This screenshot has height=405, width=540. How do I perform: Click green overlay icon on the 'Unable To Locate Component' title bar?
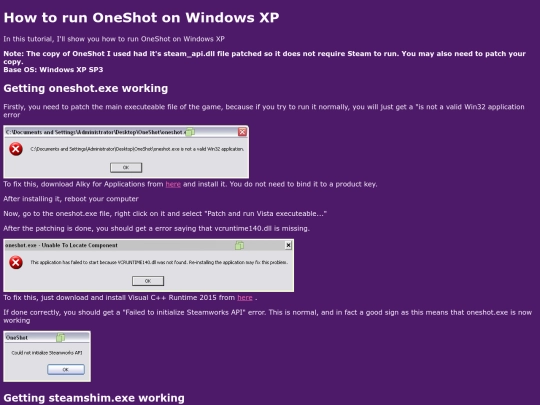click(239, 245)
